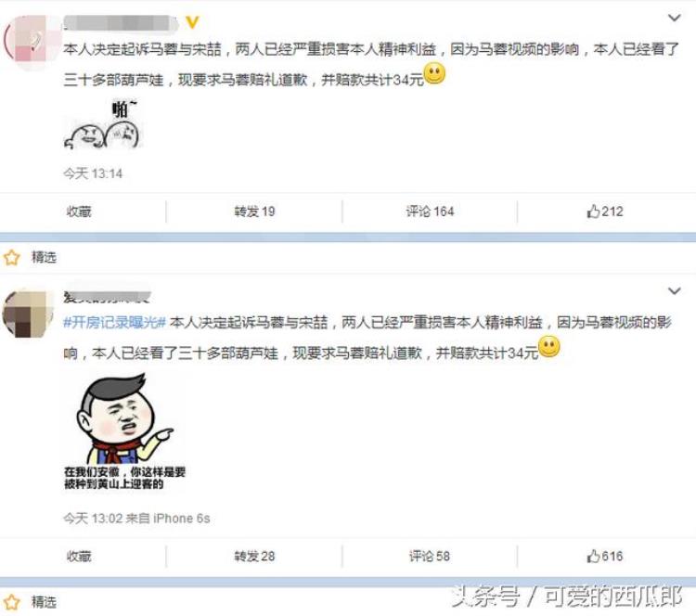Expand the second post's chevron menu
Viewport: 696px width, 616px height.
[x=675, y=291]
